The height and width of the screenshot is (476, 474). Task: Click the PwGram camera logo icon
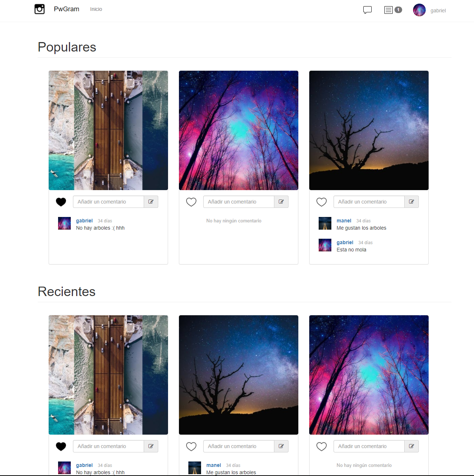coord(40,9)
